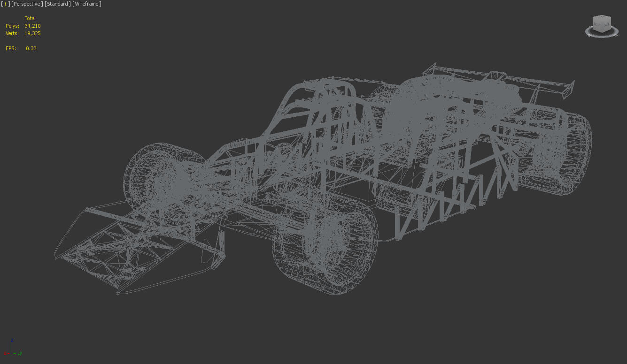The height and width of the screenshot is (364, 627).
Task: Open the [Standard] shading quality menu
Action: click(58, 4)
